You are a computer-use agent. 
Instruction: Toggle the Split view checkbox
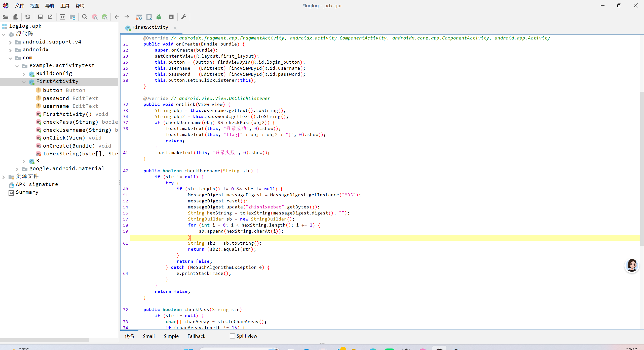[x=232, y=336]
